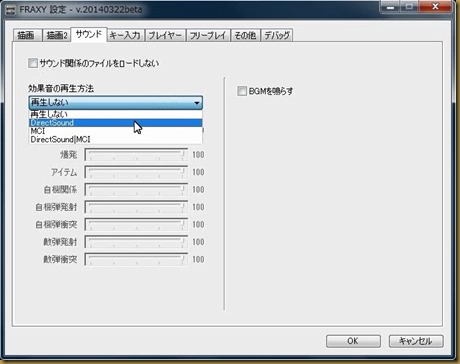This screenshot has height=364, width=460.
Task: Click the 敵弾衝突 volume slider
Action: coord(136,259)
